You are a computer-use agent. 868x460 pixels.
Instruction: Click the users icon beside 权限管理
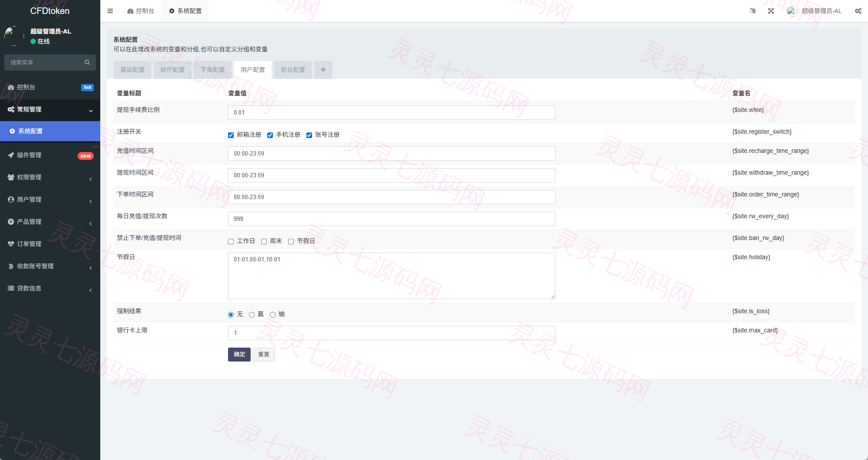[x=11, y=177]
